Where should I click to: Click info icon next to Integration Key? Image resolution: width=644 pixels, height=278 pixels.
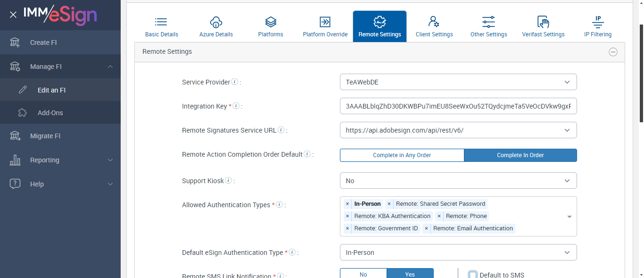point(236,106)
